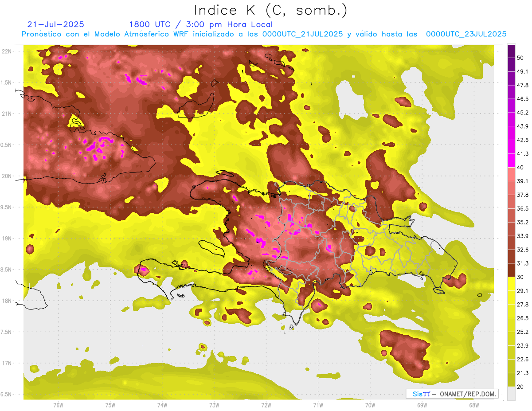Click the 72W longitude label
The width and height of the screenshot is (532, 411).
point(266,405)
